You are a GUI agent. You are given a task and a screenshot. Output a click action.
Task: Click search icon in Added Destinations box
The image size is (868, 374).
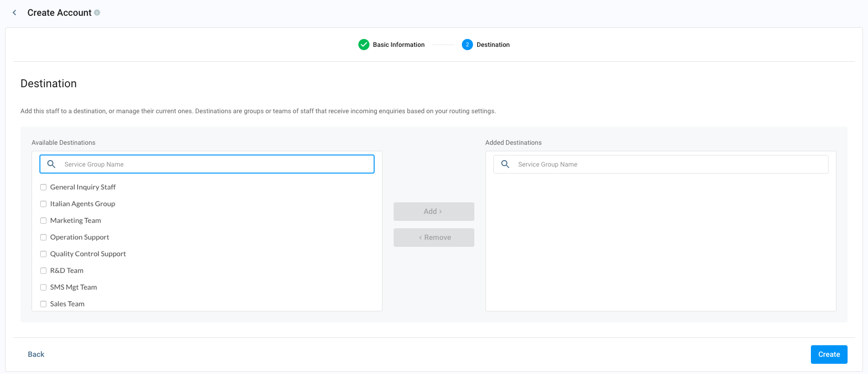click(x=505, y=164)
